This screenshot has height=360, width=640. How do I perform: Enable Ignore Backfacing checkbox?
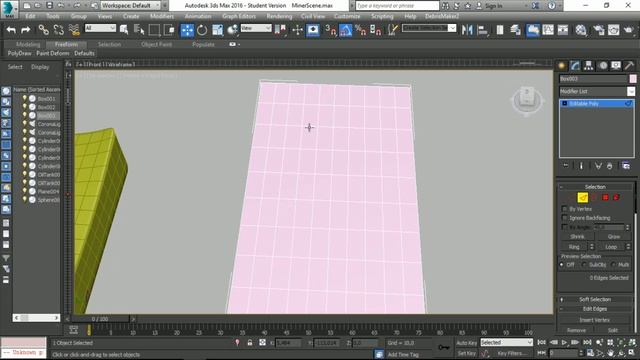[565, 218]
